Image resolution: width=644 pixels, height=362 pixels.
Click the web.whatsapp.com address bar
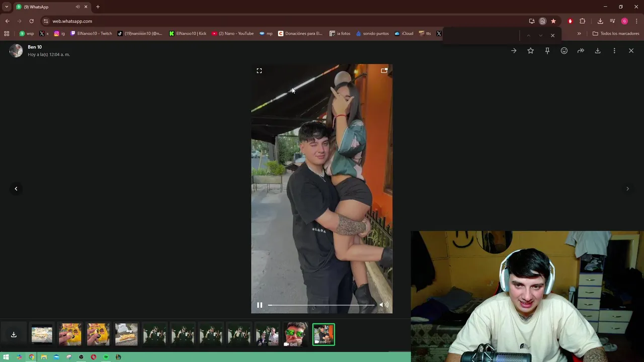(282, 21)
